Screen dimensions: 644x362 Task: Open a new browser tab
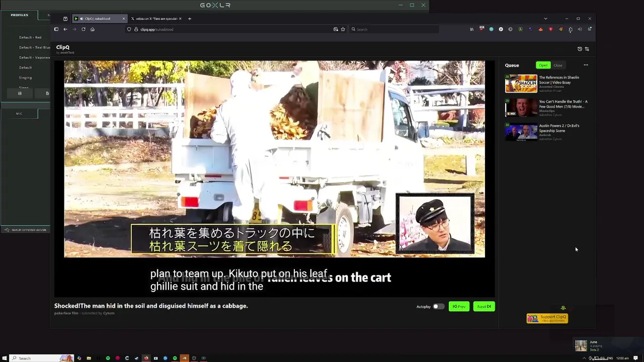(190, 19)
